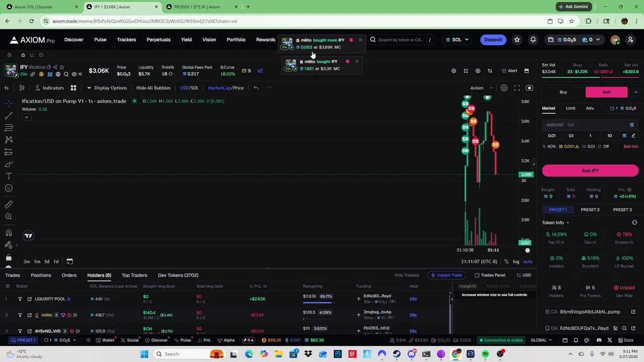
Task: Toggle log scale on chart
Action: click(516, 261)
